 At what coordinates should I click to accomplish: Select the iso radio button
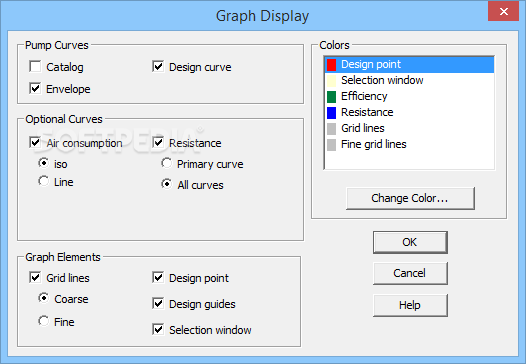tap(44, 163)
